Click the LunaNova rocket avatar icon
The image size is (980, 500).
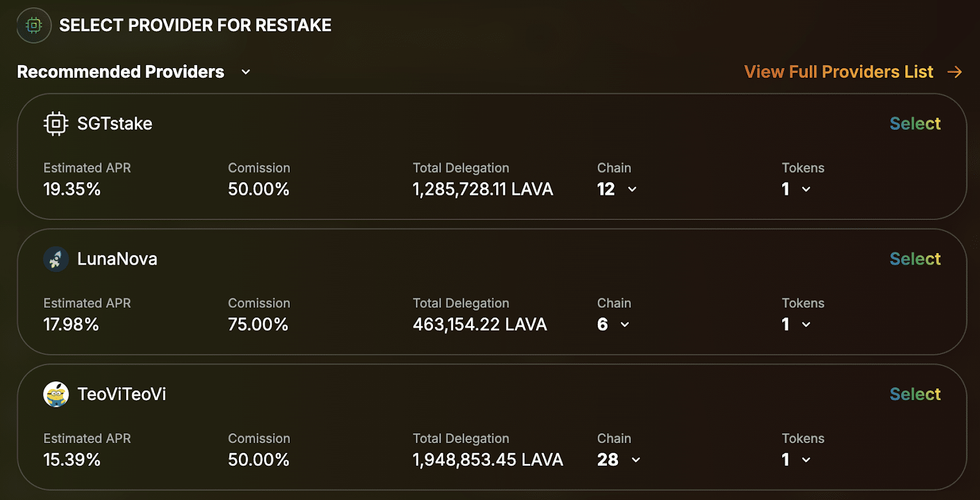[56, 259]
